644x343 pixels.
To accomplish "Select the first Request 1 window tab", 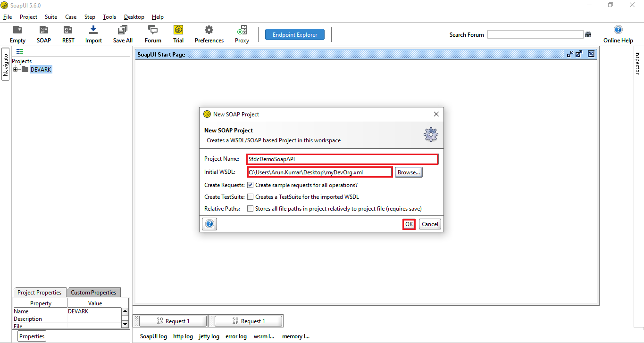I will (x=173, y=321).
